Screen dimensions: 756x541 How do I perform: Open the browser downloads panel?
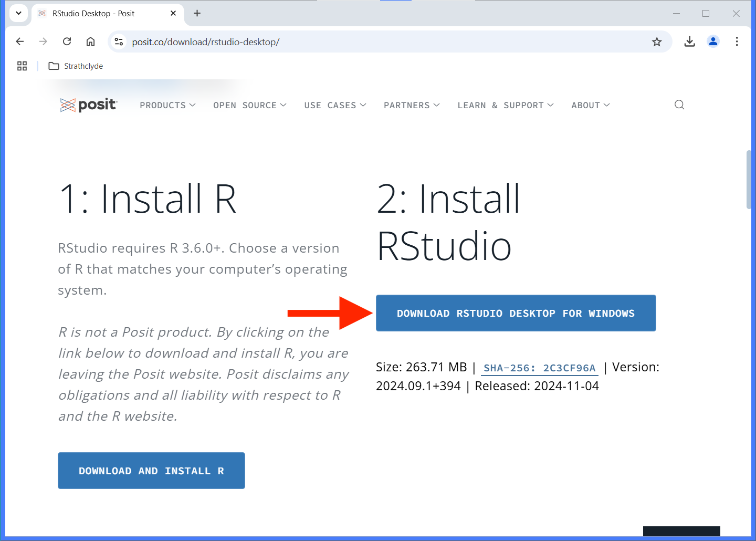(690, 41)
